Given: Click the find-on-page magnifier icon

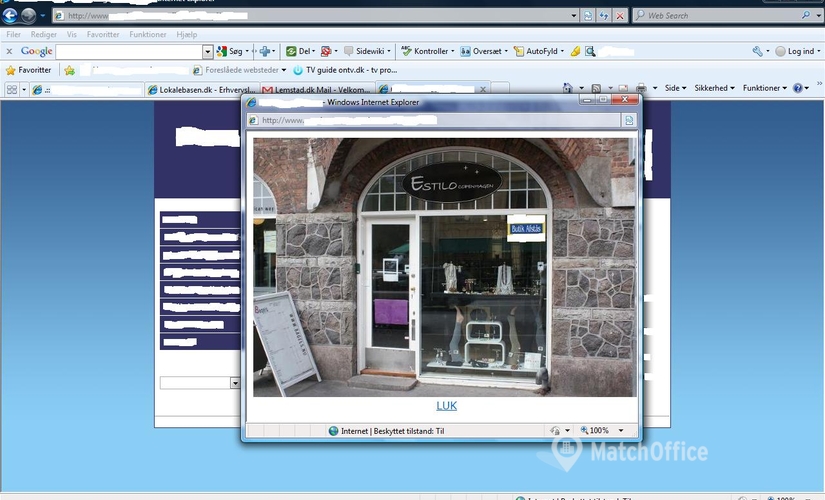Looking at the screenshot, I should click(590, 51).
